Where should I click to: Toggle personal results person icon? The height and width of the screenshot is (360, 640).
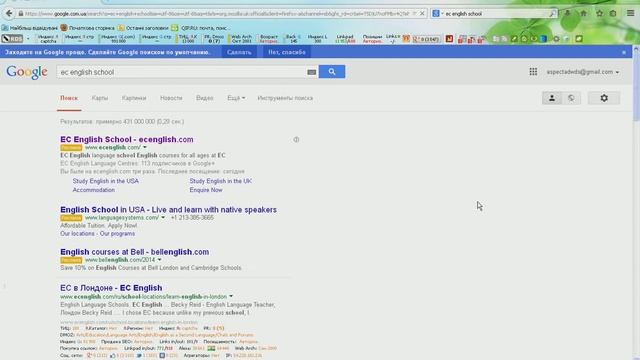coord(552,98)
